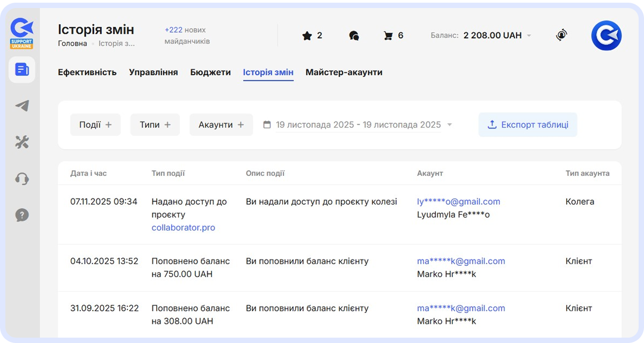The image size is (644, 343).
Task: Open the chat messages icon
Action: tap(354, 36)
